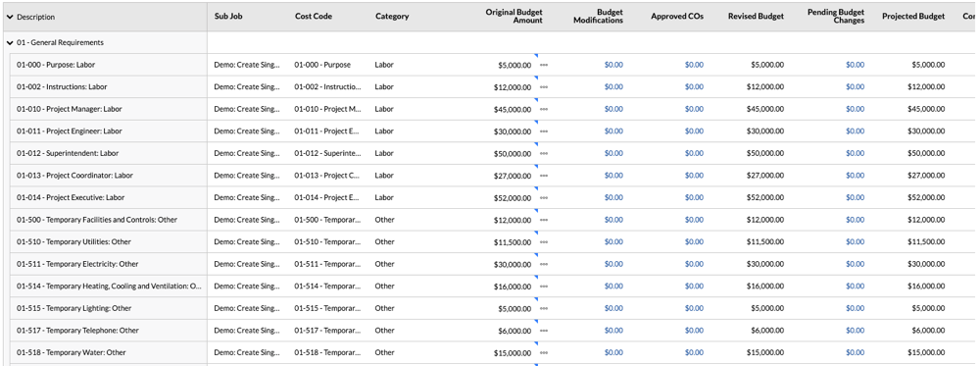
Task: Select '01-510 - Temporary Utilities: Other' description
Action: [x=73, y=241]
